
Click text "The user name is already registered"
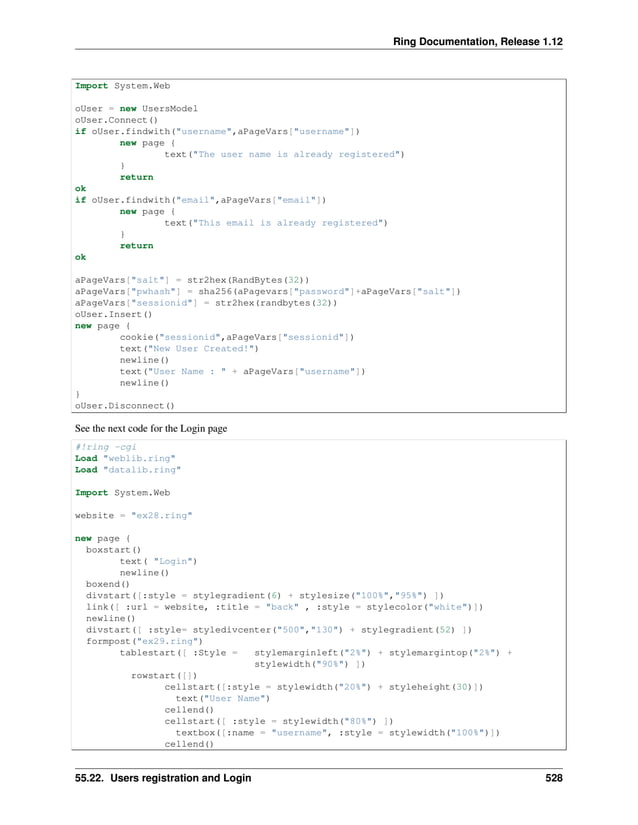299,154
